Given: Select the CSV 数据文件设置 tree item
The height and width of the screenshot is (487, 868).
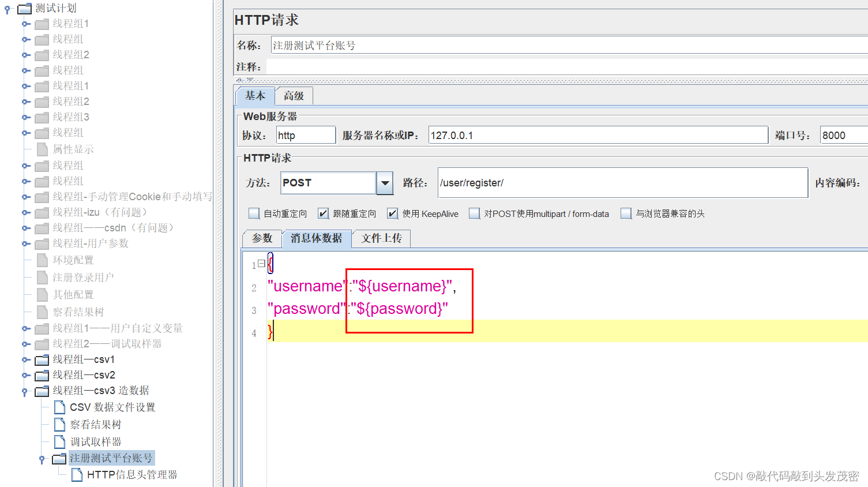Looking at the screenshot, I should 112,407.
